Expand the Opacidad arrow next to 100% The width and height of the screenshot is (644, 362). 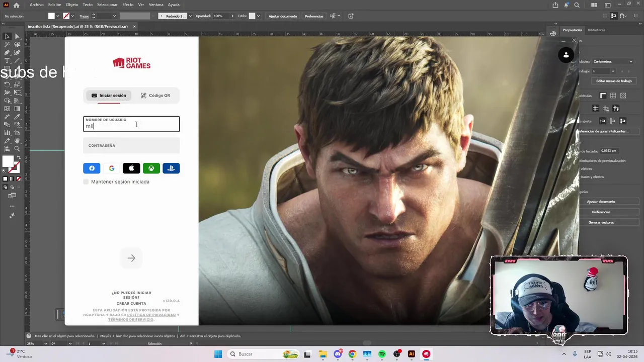tap(232, 16)
